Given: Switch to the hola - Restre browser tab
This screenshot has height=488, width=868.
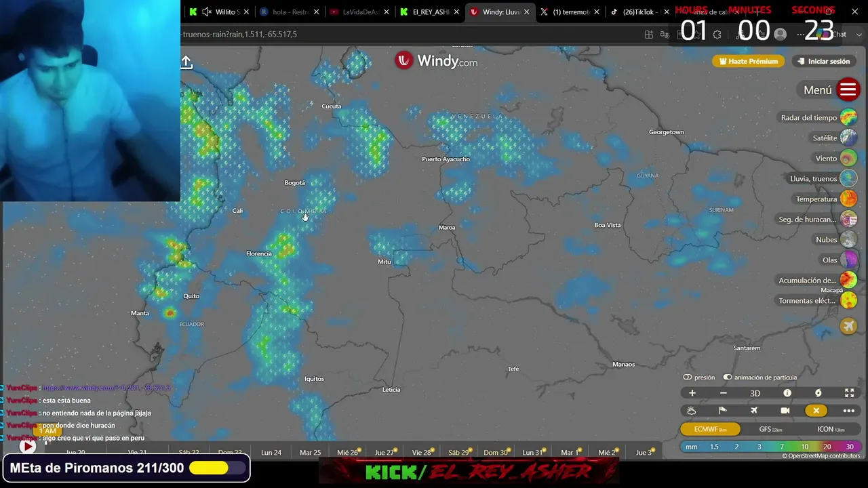Looking at the screenshot, I should click(290, 12).
